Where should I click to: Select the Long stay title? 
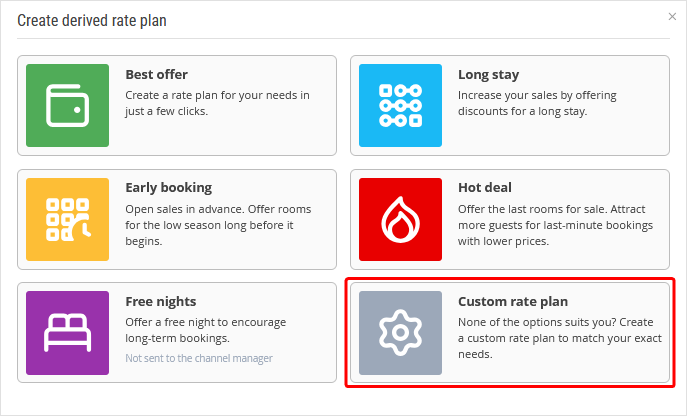pos(488,75)
